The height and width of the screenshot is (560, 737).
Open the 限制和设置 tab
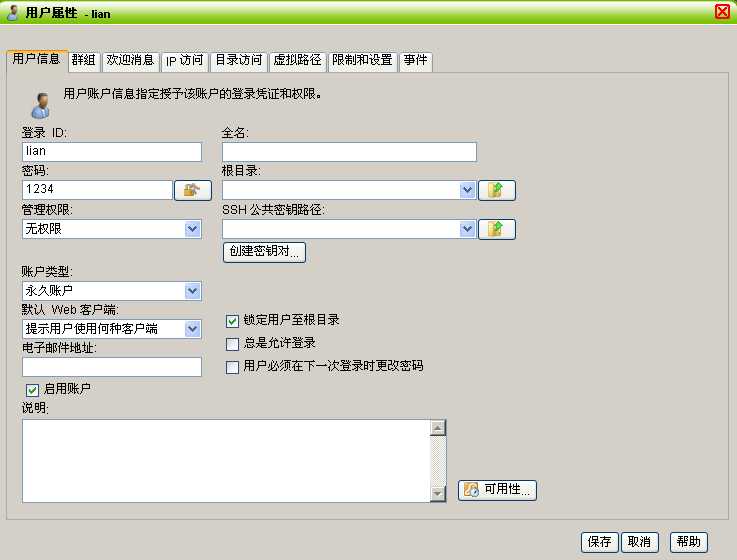click(x=362, y=61)
